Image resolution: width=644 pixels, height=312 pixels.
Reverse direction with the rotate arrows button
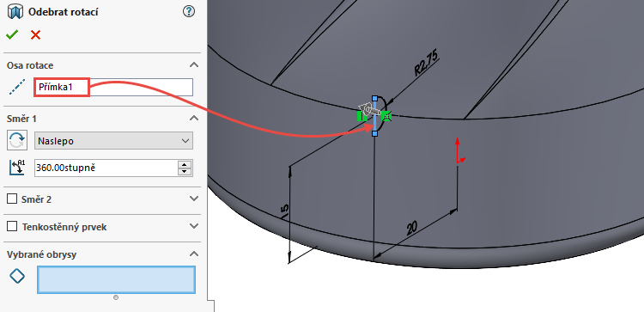click(x=17, y=141)
